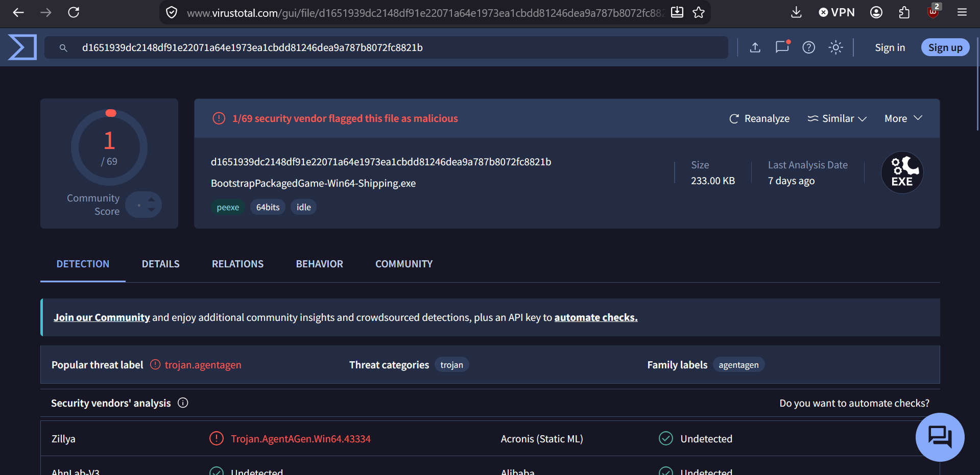This screenshot has height=475, width=980.
Task: Open the browser extensions puzzle icon
Action: coord(904,12)
